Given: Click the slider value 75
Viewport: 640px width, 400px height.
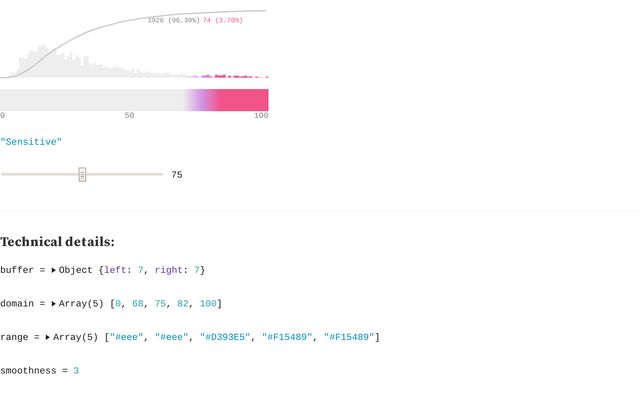Looking at the screenshot, I should pos(177,175).
